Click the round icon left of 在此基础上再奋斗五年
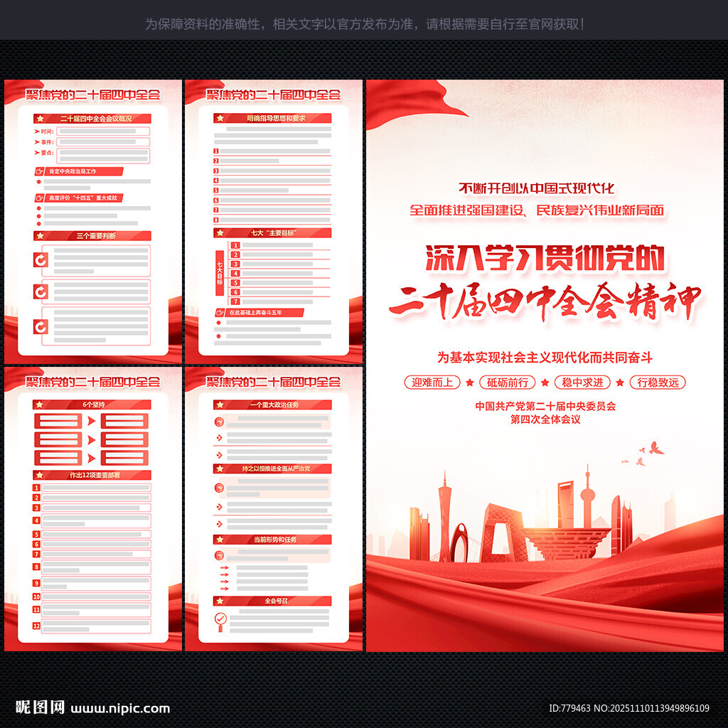This screenshot has width=728, height=728. [x=220, y=313]
